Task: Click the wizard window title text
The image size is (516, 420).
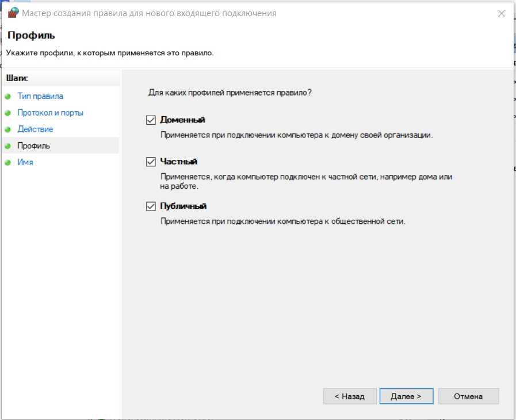Action: (149, 13)
